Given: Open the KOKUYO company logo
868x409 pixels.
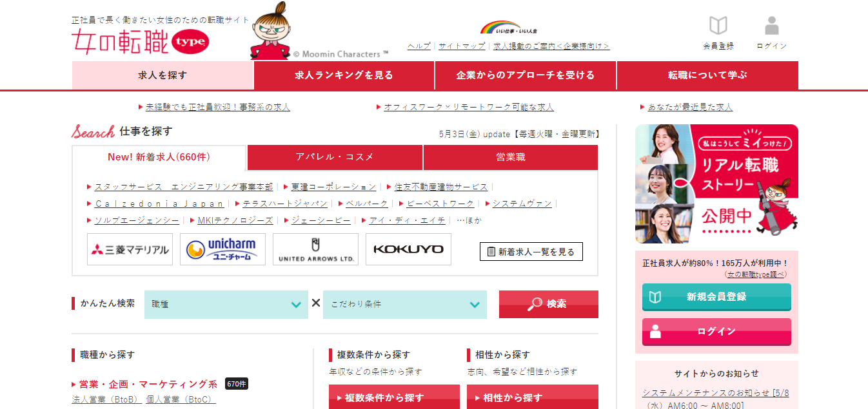Looking at the screenshot, I should click(x=408, y=249).
